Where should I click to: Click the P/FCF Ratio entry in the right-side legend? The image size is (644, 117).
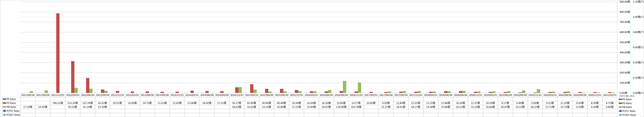tap(627, 111)
